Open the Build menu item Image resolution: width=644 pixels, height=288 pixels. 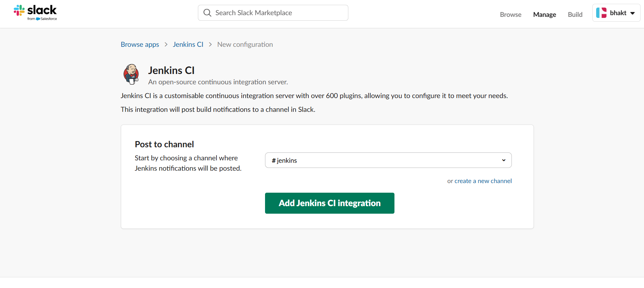575,14
